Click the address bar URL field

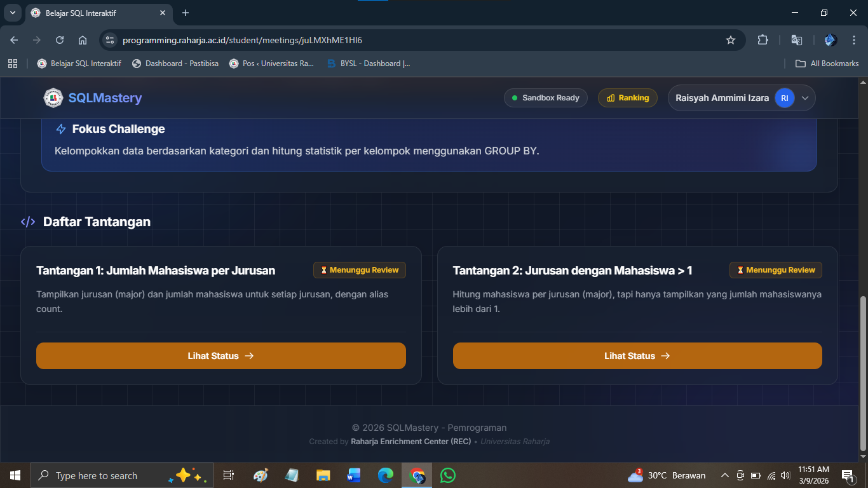(x=413, y=40)
